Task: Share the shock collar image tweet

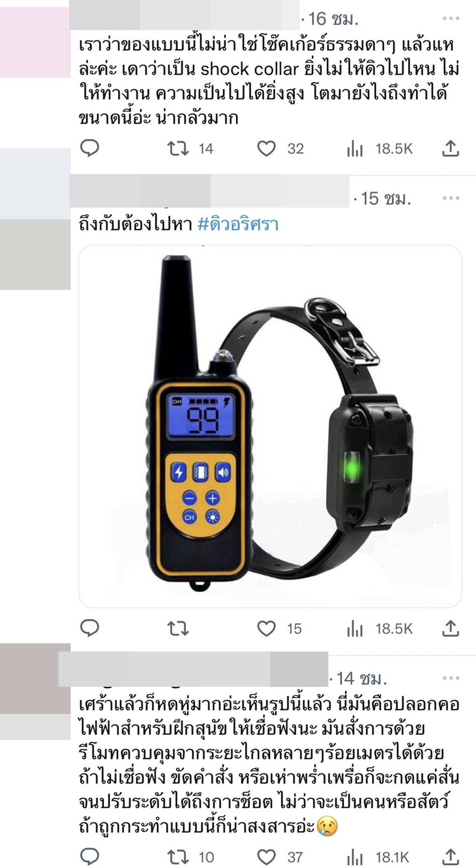Action: coord(450,628)
